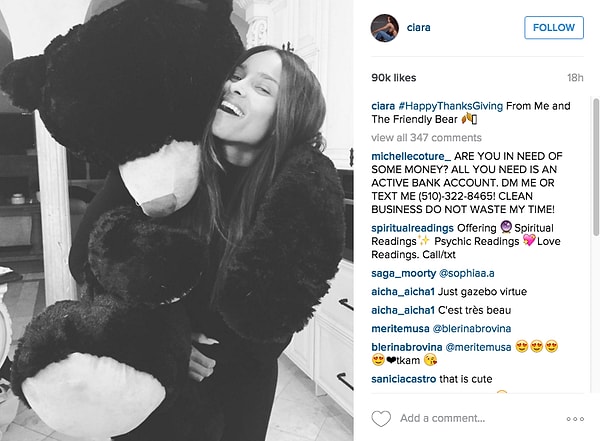Open the 90k likes count
The height and width of the screenshot is (441, 600).
pyautogui.click(x=394, y=78)
